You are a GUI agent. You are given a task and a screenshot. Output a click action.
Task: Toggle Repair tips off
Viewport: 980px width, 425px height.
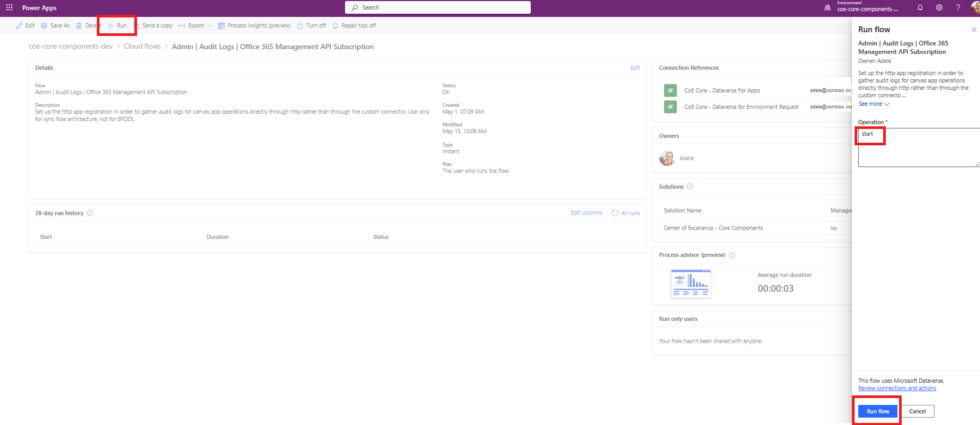[x=355, y=25]
